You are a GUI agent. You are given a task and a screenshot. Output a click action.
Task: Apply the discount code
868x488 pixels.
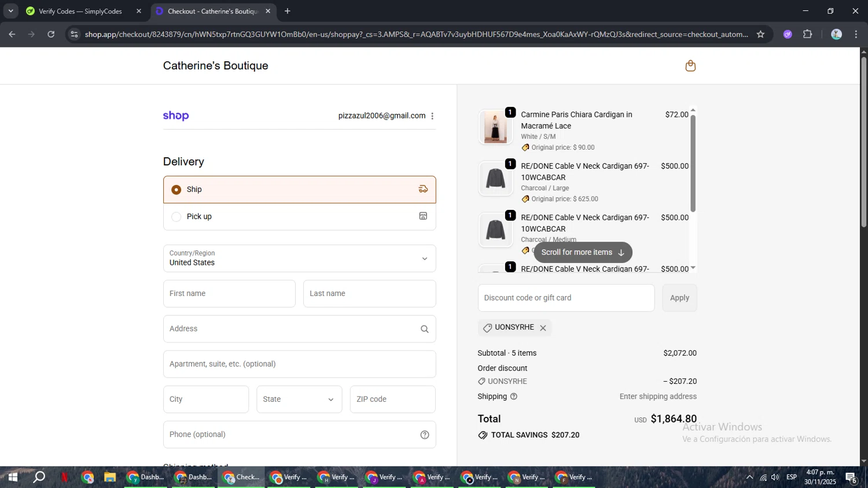click(x=679, y=298)
